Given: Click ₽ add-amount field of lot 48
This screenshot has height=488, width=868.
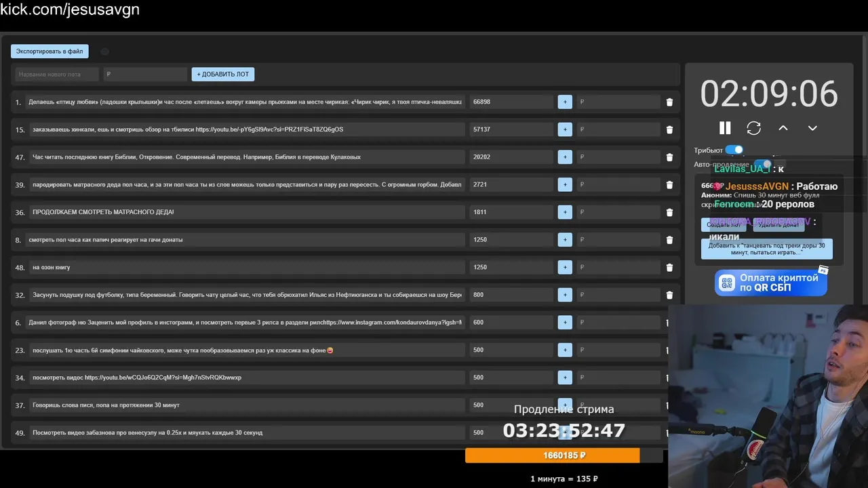Looking at the screenshot, I should (618, 267).
